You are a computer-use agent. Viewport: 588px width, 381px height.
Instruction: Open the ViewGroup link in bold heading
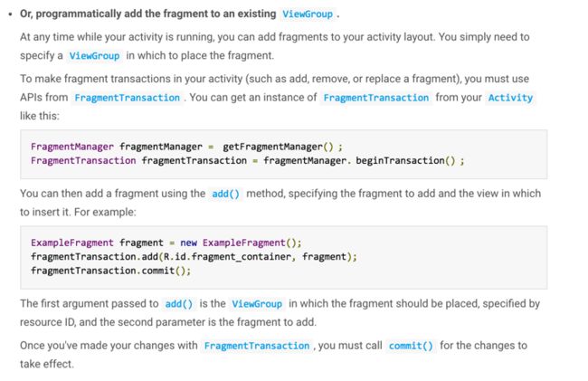point(308,14)
